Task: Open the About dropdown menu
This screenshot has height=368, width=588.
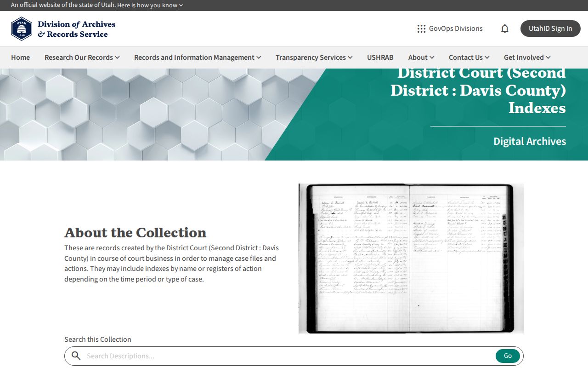Action: coord(421,57)
